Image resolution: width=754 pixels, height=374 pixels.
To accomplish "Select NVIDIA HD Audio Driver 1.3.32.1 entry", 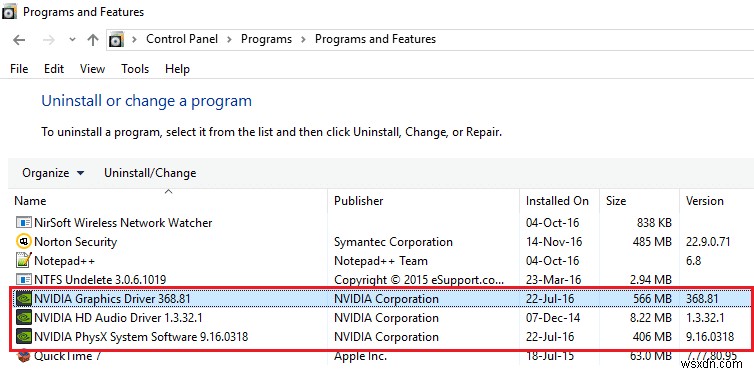I will (118, 318).
